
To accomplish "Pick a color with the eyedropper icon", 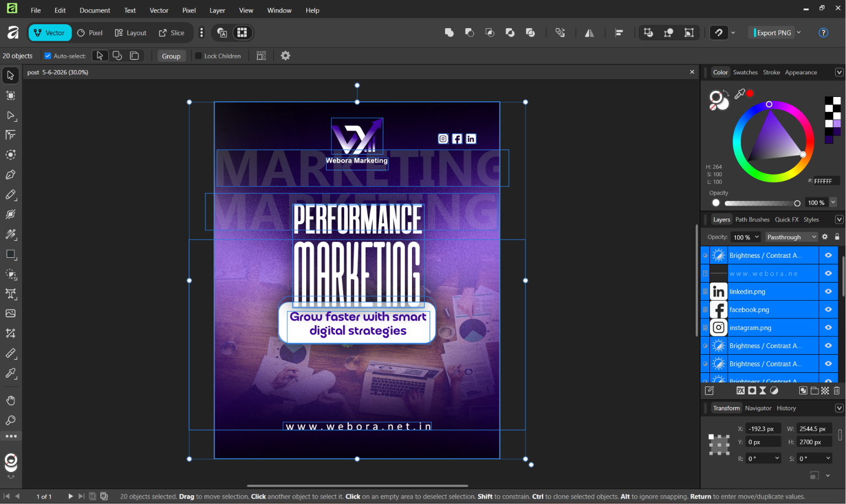I will pos(740,94).
